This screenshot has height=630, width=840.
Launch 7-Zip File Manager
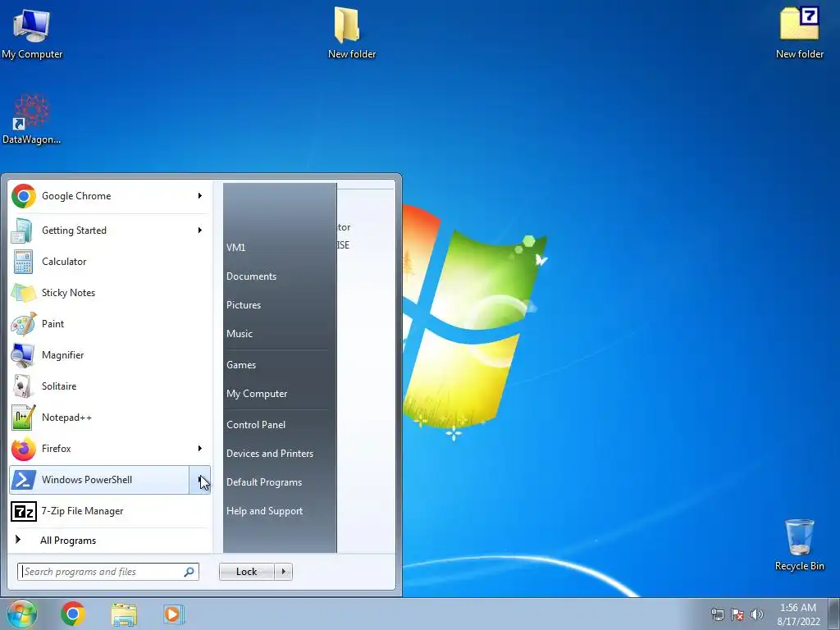[110, 511]
